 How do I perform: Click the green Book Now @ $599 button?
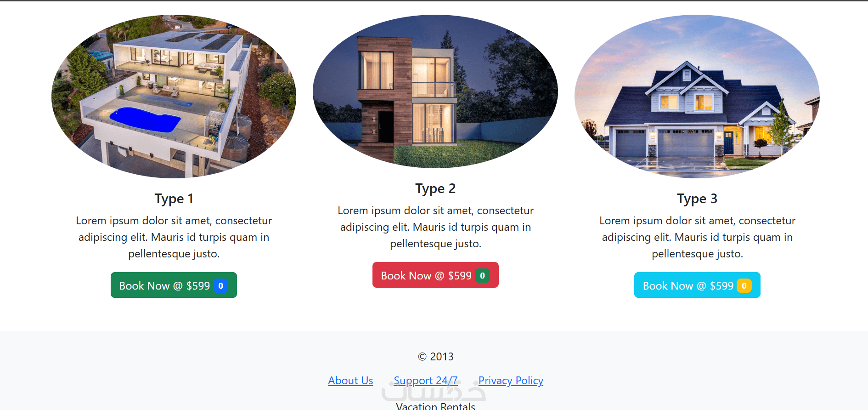174,285
